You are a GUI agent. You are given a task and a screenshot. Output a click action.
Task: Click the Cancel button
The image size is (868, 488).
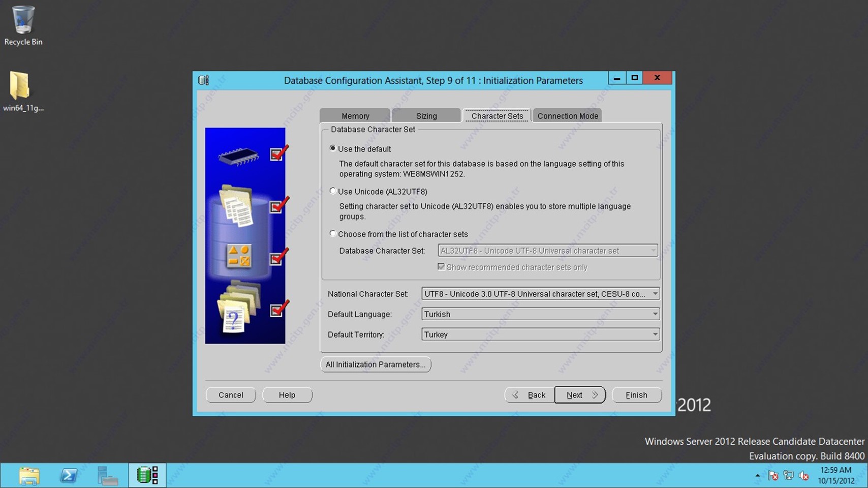pyautogui.click(x=231, y=395)
